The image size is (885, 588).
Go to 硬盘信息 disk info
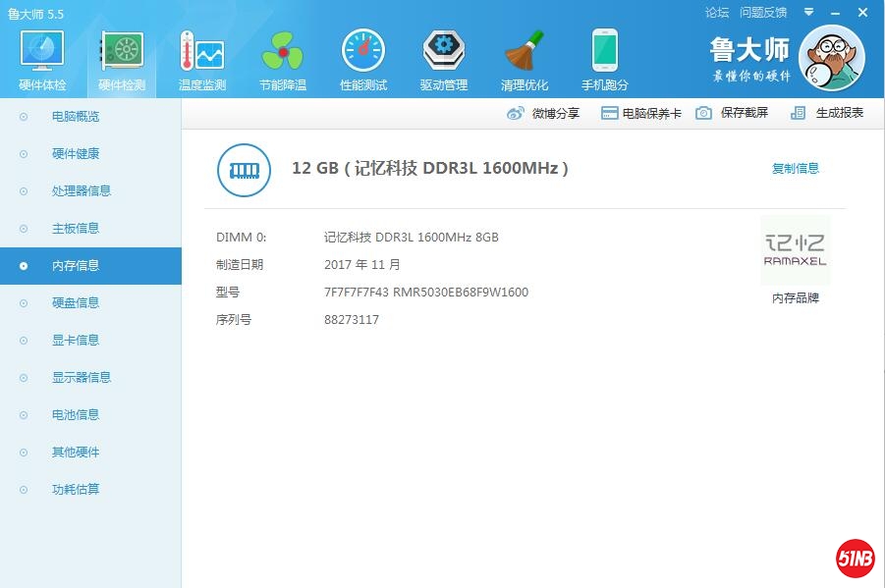click(76, 303)
